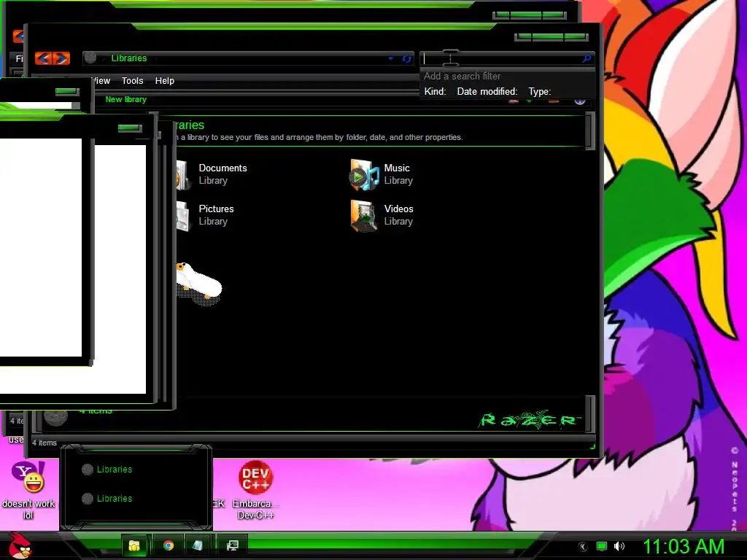The image size is (747, 560).
Task: Click the green monitor tray icon
Action: click(x=602, y=547)
